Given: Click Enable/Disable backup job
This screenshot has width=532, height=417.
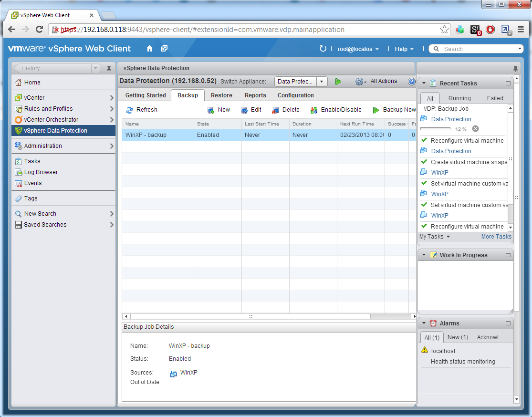Looking at the screenshot, I should pos(336,110).
